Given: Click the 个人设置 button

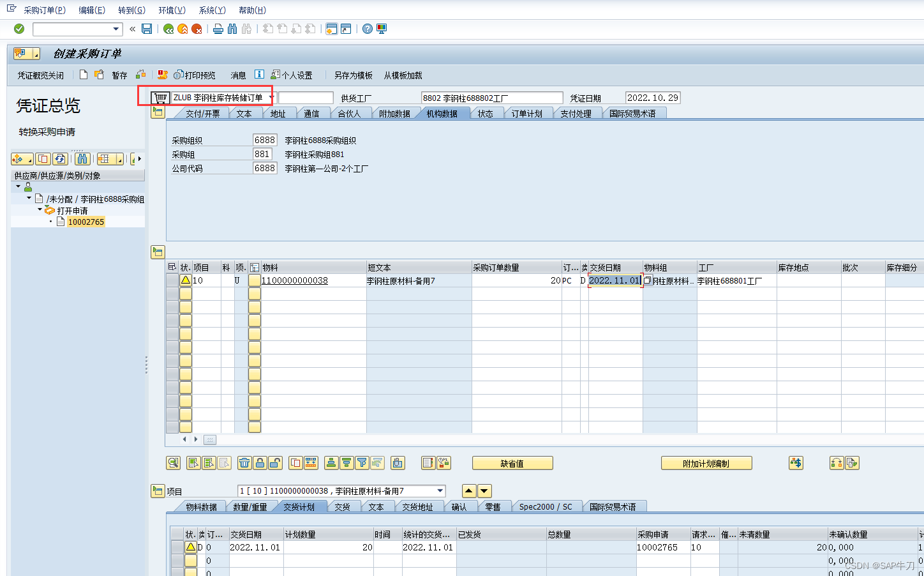Looking at the screenshot, I should (x=292, y=75).
